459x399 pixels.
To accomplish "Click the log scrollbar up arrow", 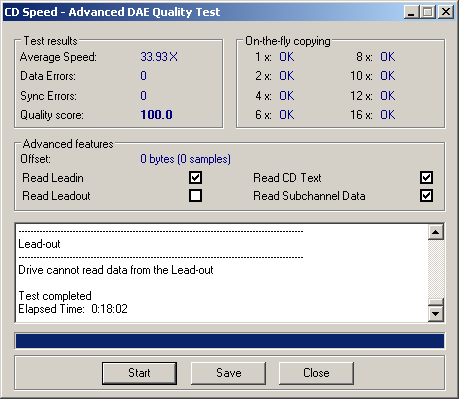I will tap(436, 232).
